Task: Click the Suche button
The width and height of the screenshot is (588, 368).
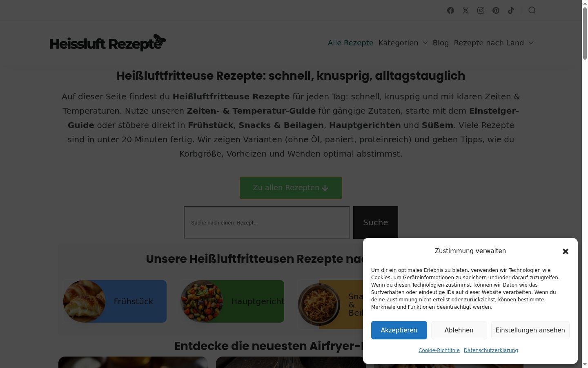Action: pos(375,222)
